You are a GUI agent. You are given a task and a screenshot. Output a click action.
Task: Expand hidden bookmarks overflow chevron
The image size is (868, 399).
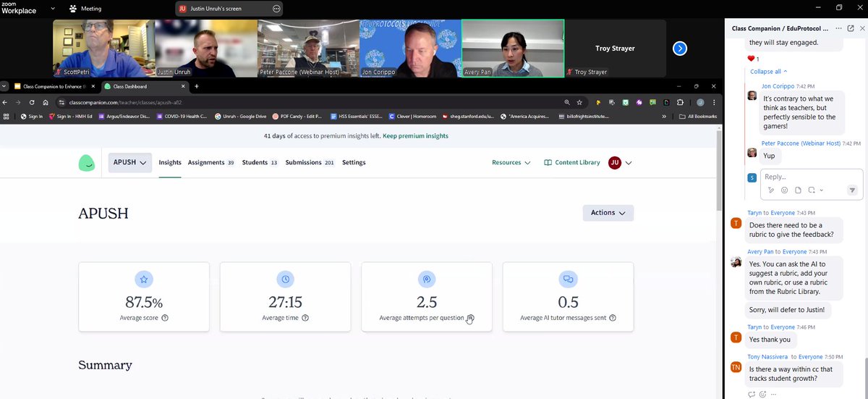point(664,116)
